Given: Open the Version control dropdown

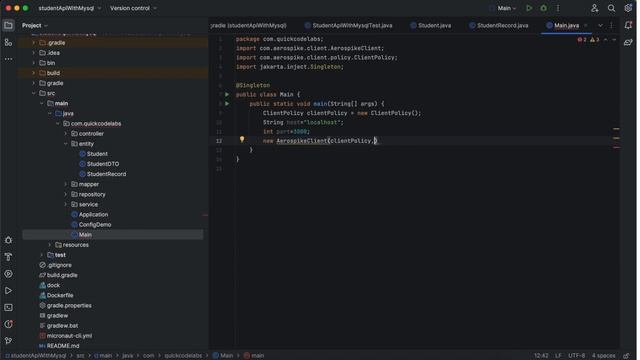Looking at the screenshot, I should click(133, 8).
